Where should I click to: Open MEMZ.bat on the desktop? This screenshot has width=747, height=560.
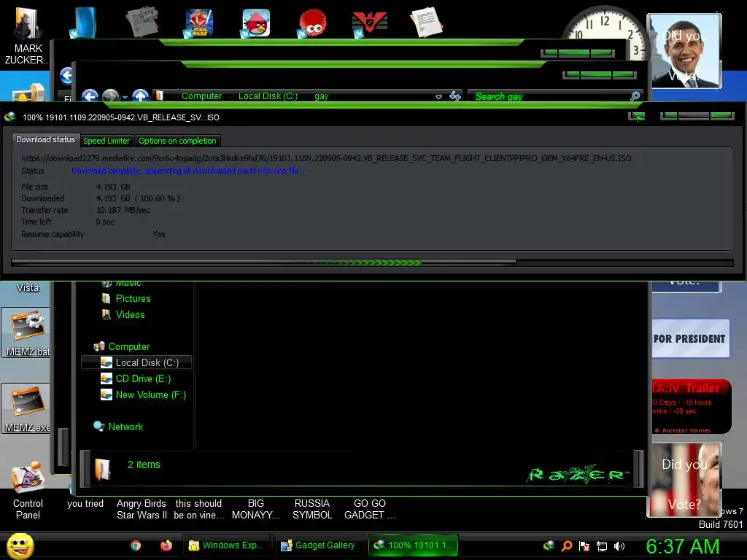(27, 332)
